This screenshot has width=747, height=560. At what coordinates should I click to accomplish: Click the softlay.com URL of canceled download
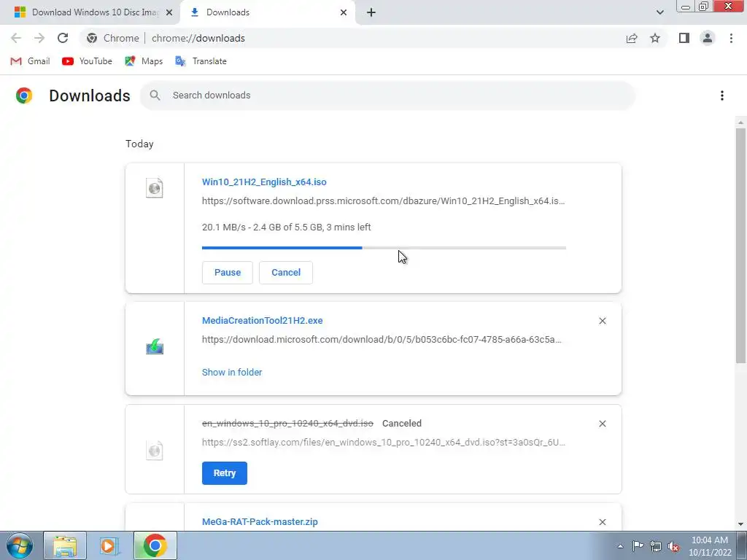[384, 443]
